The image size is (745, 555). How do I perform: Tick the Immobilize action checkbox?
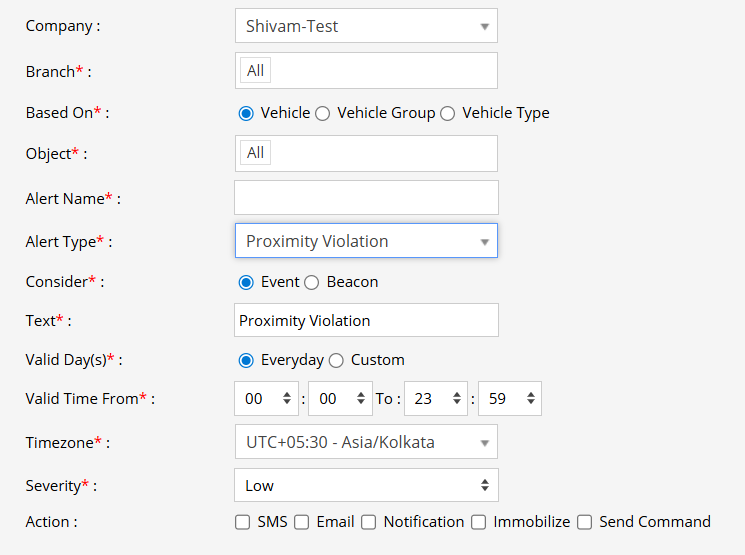tap(478, 522)
